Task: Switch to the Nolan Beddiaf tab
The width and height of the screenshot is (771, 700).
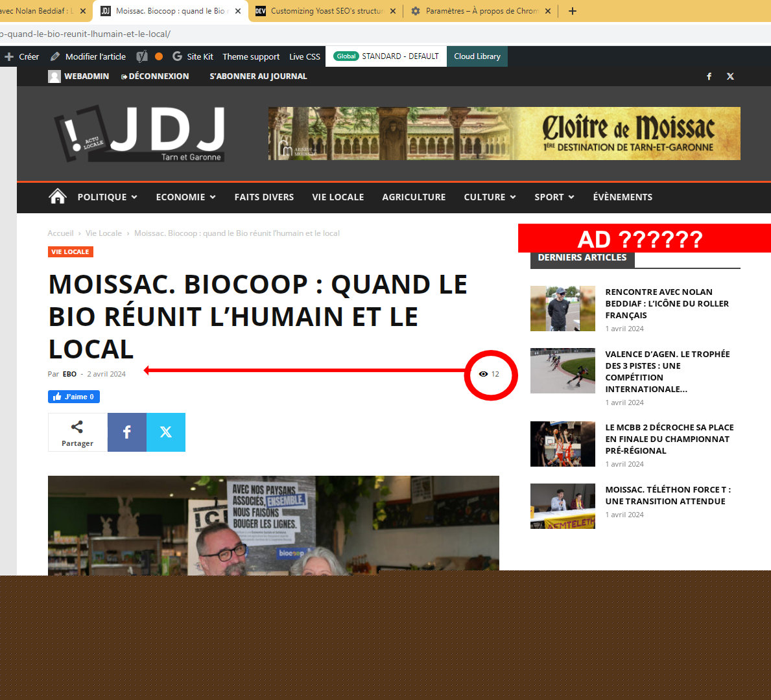Action: click(37, 11)
